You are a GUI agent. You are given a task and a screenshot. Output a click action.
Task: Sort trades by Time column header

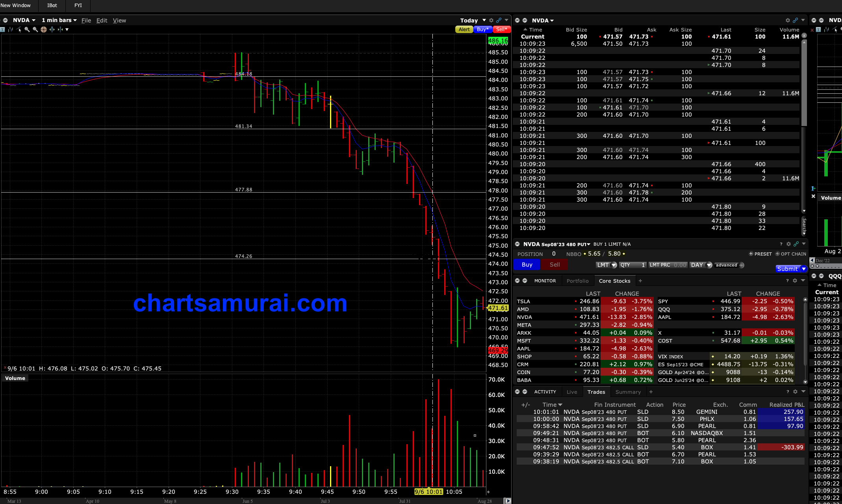(x=552, y=405)
